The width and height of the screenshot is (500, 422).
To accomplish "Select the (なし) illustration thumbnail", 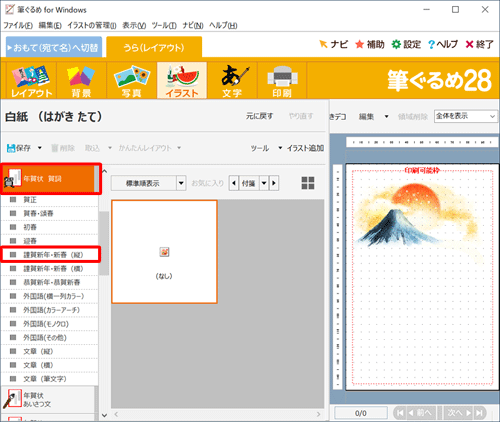I will click(164, 252).
